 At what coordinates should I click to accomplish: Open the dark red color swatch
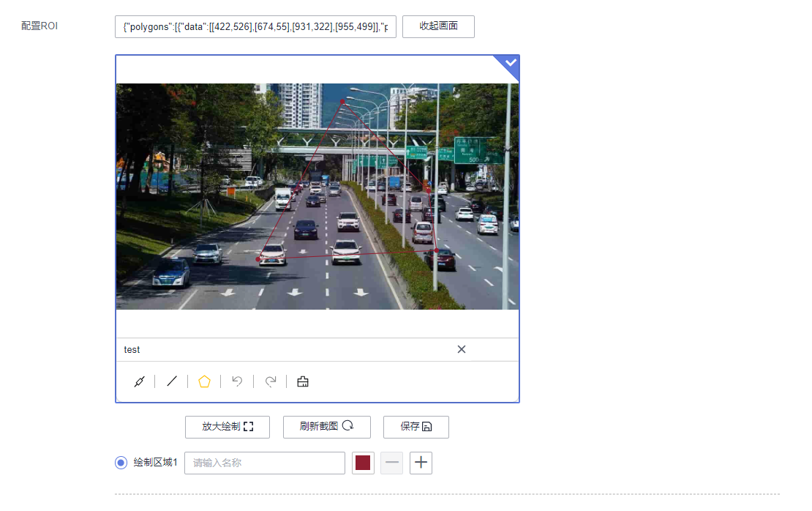(363, 463)
